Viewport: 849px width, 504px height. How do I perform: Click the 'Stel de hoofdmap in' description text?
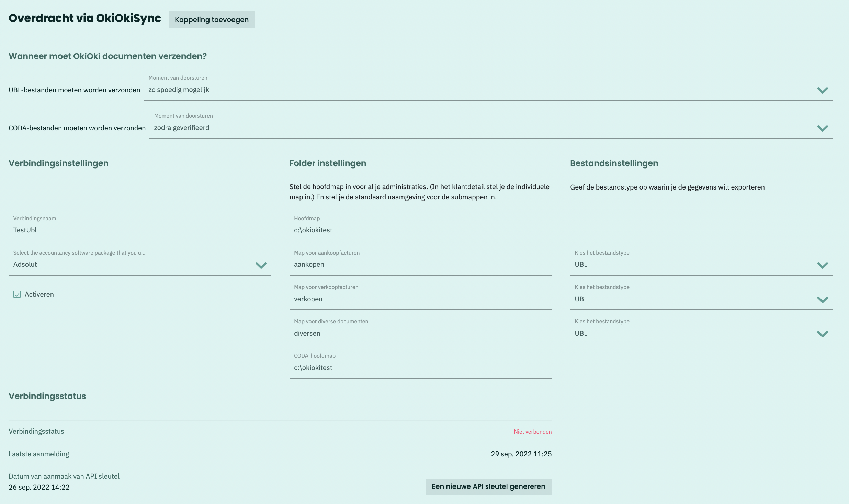click(x=419, y=192)
